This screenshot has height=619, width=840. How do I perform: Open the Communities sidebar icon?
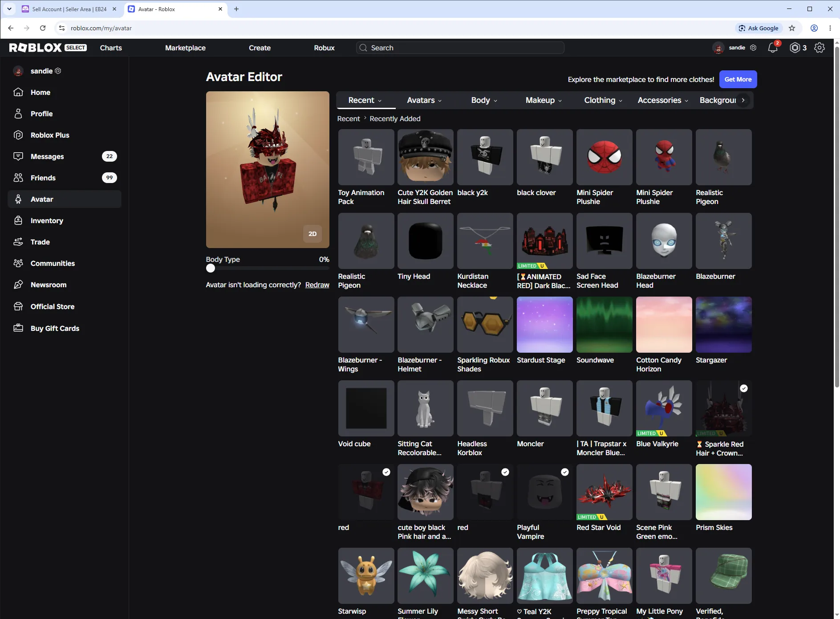tap(18, 263)
